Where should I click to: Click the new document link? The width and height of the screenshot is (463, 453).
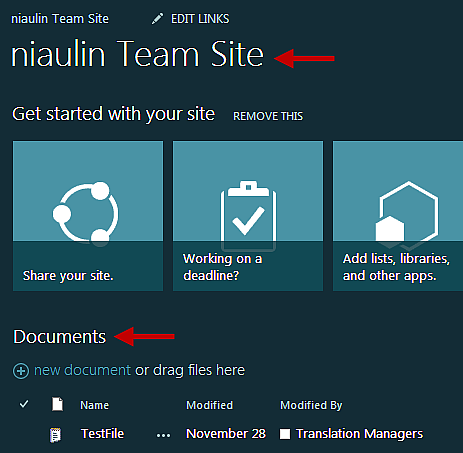click(x=82, y=370)
